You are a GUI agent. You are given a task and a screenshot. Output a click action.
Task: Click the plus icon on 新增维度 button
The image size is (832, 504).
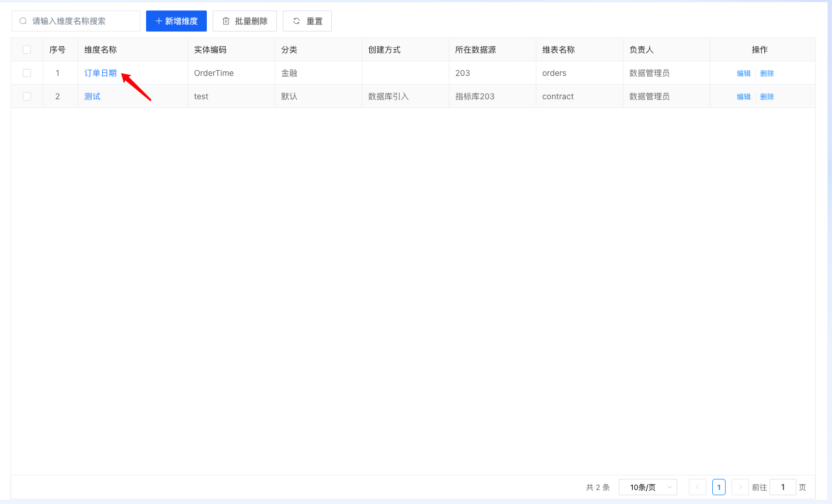click(158, 21)
